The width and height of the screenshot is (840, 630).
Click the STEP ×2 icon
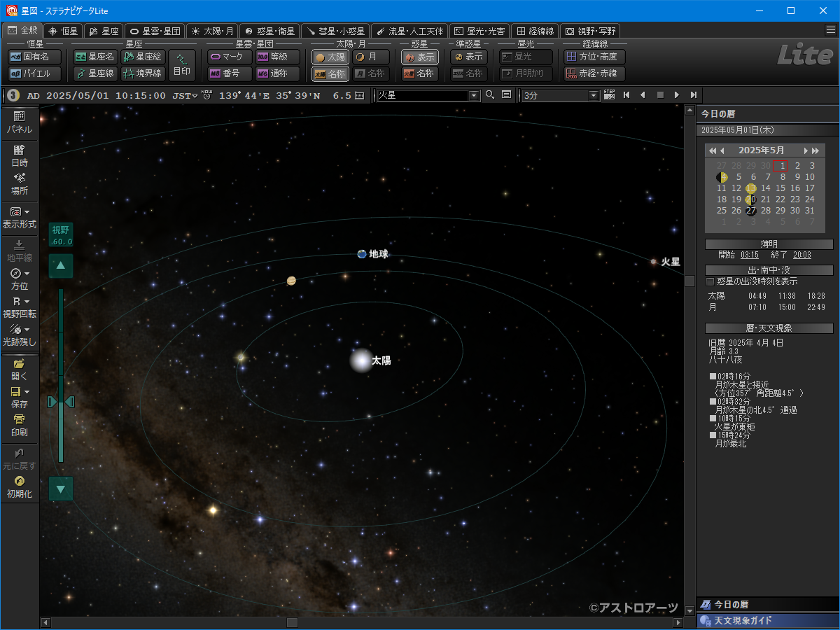click(609, 95)
